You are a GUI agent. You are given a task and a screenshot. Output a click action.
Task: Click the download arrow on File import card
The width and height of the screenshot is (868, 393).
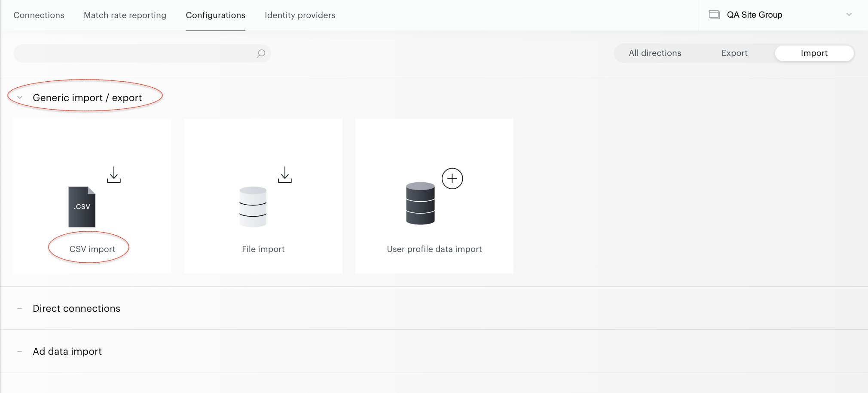point(285,175)
